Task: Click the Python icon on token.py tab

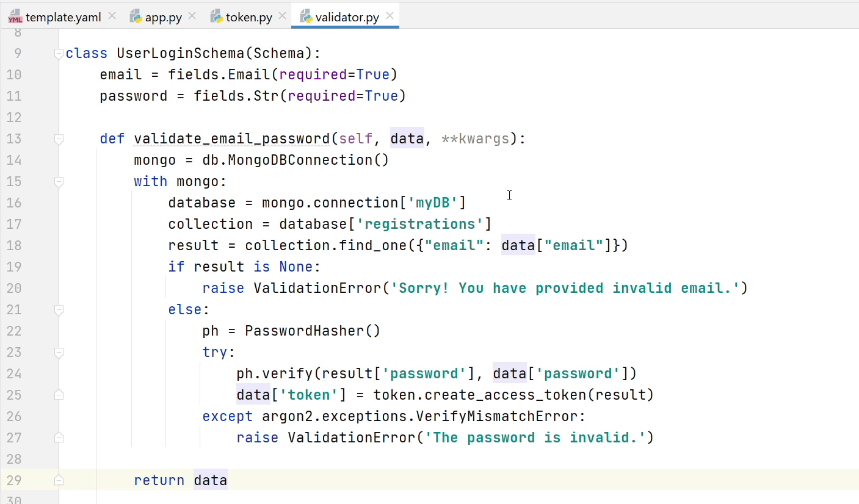Action: coord(216,17)
